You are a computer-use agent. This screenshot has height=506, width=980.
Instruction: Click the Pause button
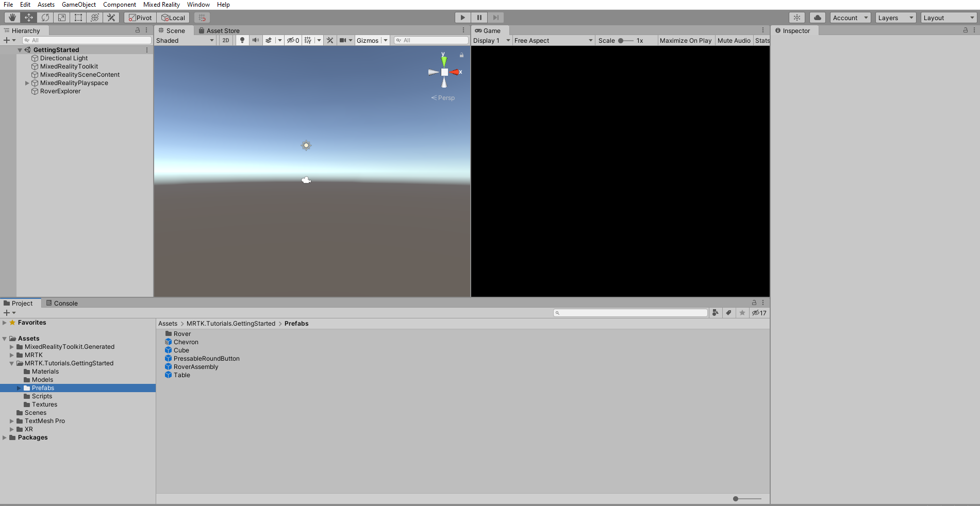pos(479,18)
